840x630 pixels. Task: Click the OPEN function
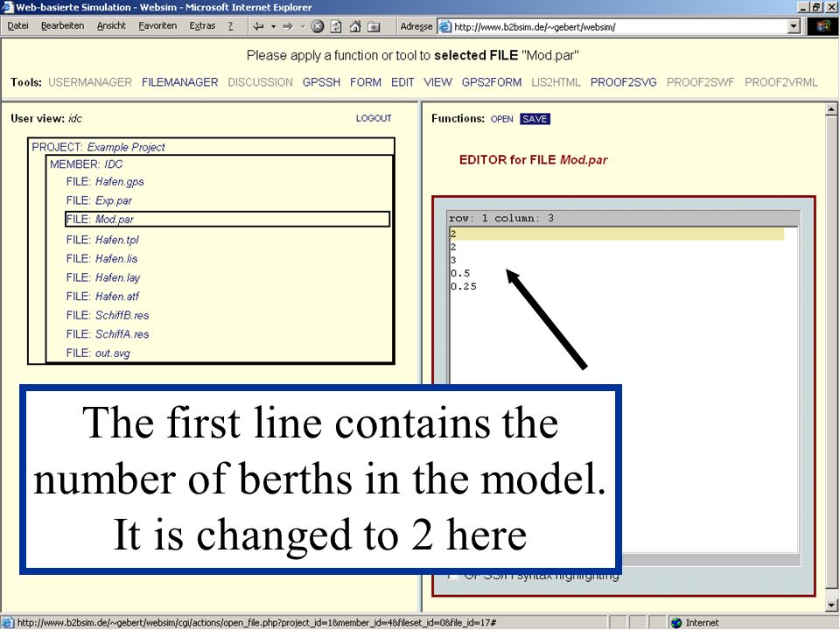pyautogui.click(x=502, y=119)
